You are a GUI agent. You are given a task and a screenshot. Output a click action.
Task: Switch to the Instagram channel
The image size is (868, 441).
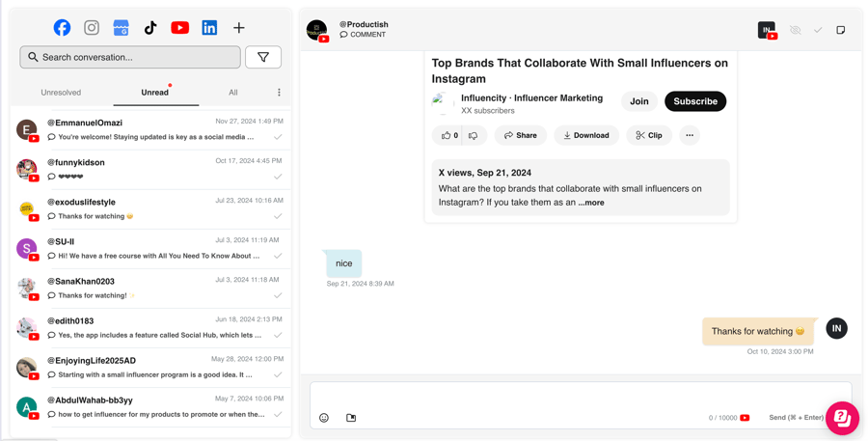pos(92,28)
